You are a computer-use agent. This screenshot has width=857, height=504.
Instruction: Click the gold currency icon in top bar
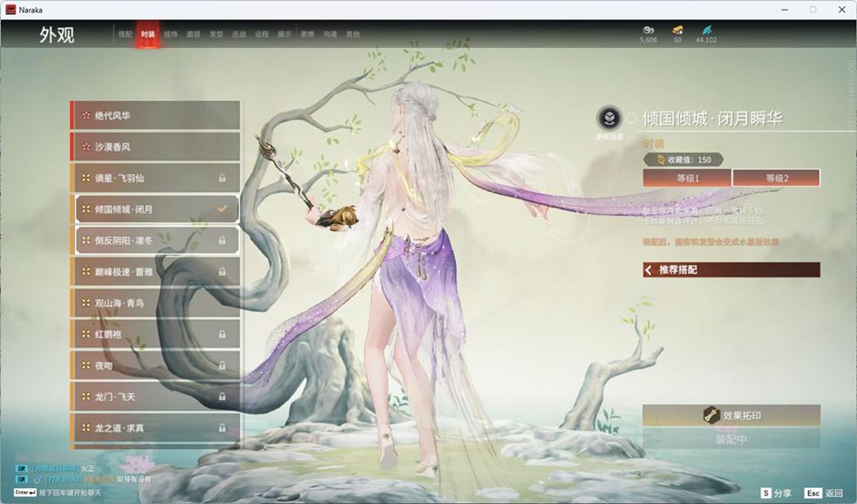[677, 30]
